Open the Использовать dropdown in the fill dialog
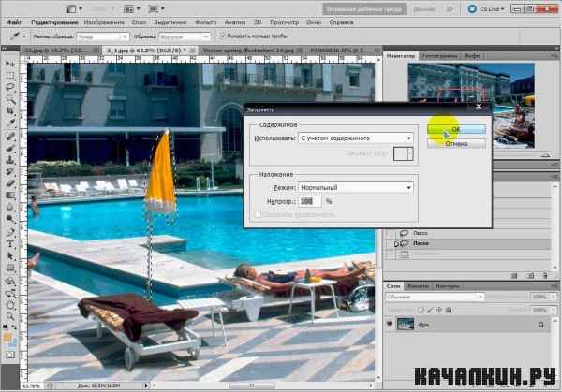This screenshot has width=562, height=392. tap(356, 138)
